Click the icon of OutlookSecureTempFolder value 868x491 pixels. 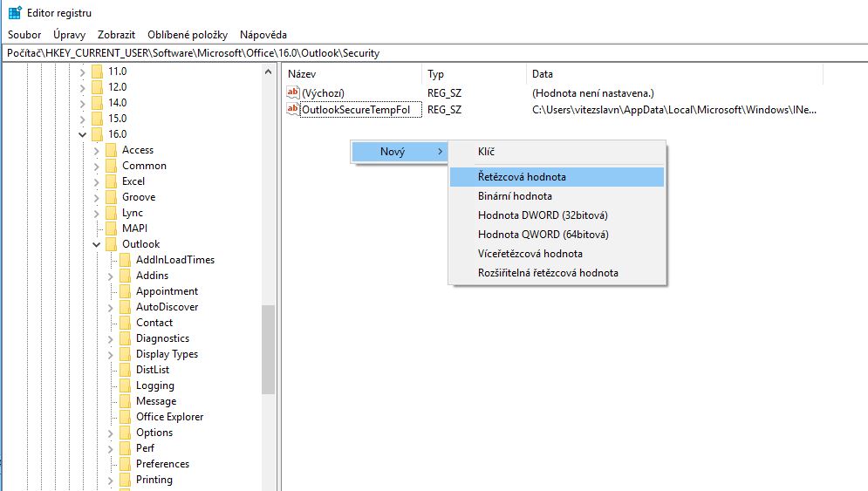click(293, 110)
